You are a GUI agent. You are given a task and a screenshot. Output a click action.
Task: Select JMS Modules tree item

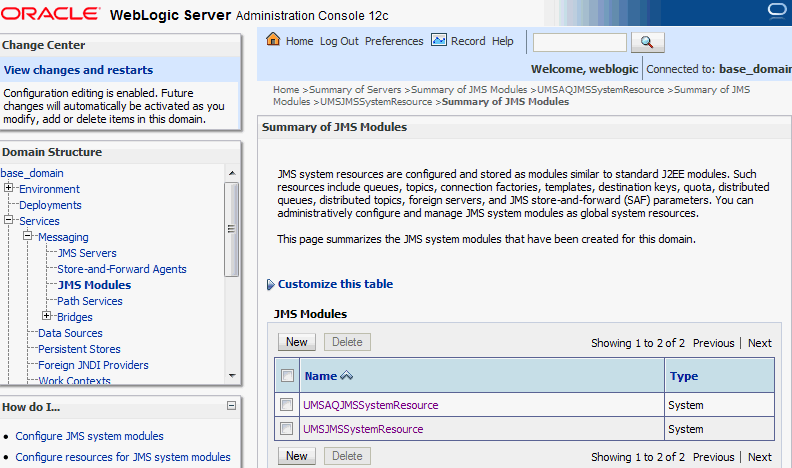click(94, 285)
